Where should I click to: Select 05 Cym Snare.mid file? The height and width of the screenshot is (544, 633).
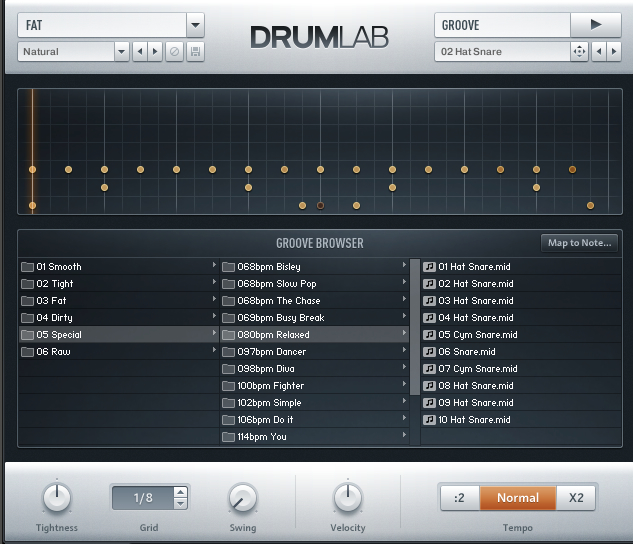[x=521, y=335]
